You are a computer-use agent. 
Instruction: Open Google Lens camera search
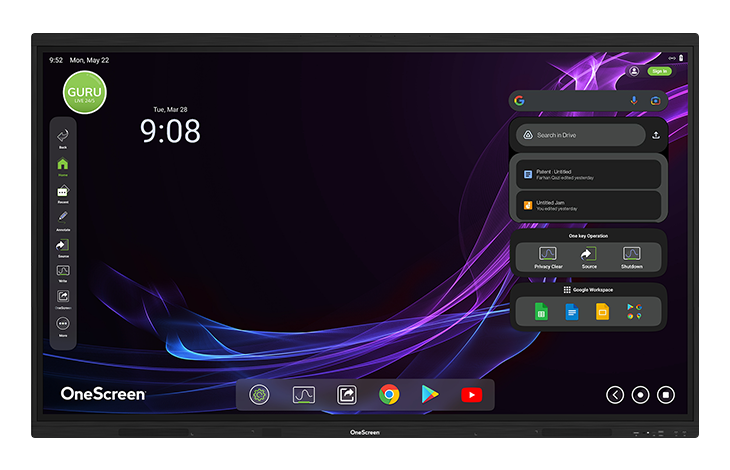pos(655,101)
